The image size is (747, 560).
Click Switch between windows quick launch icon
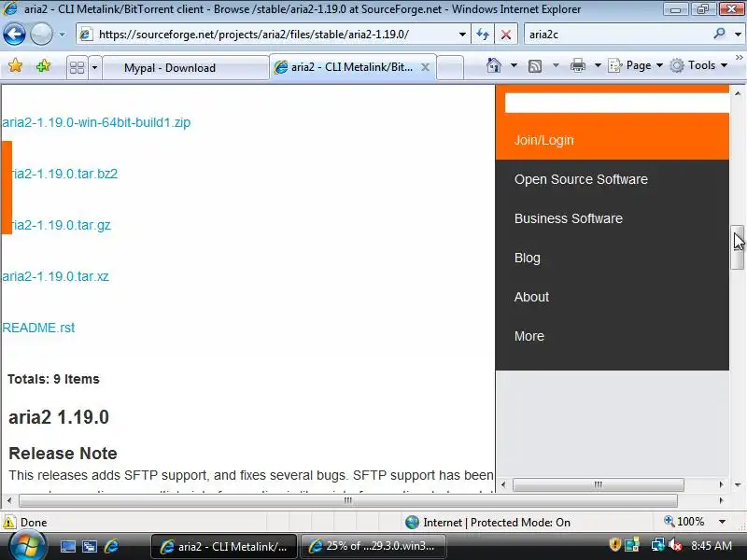coord(89,547)
